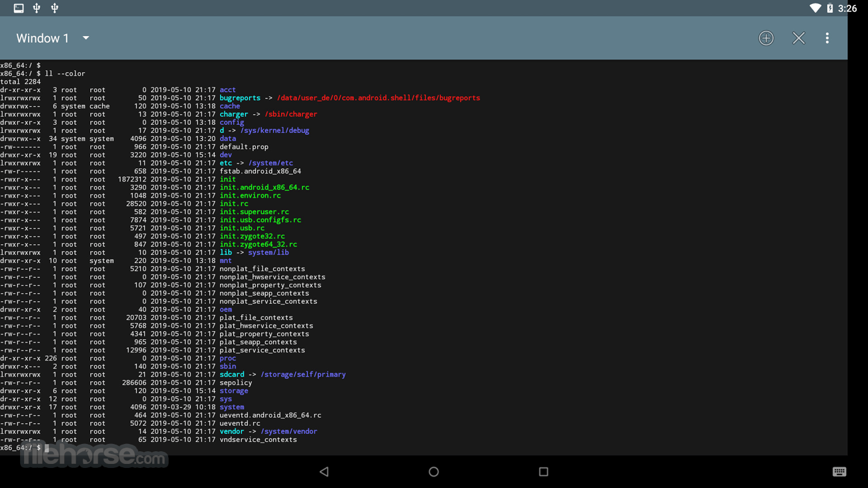Click the 'ueventd.rc' file name
Screen dimensions: 868x488
(x=240, y=423)
